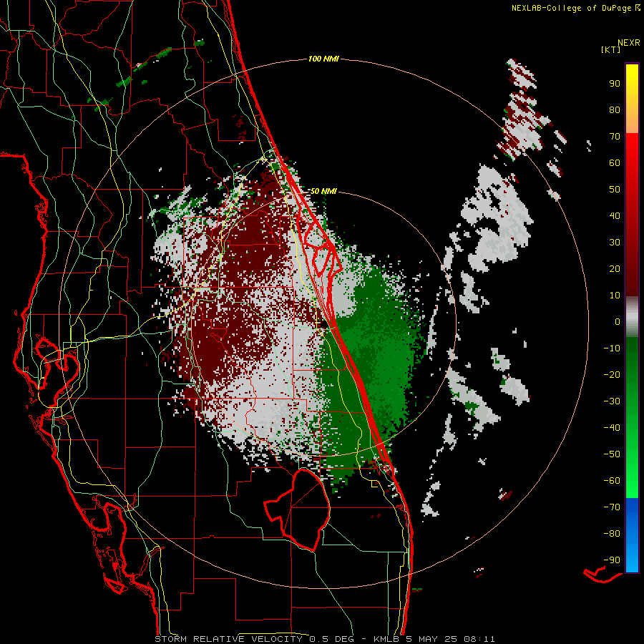Click the 0 value on the velocity scale
Image resolution: width=644 pixels, height=644 pixels.
tap(618, 322)
